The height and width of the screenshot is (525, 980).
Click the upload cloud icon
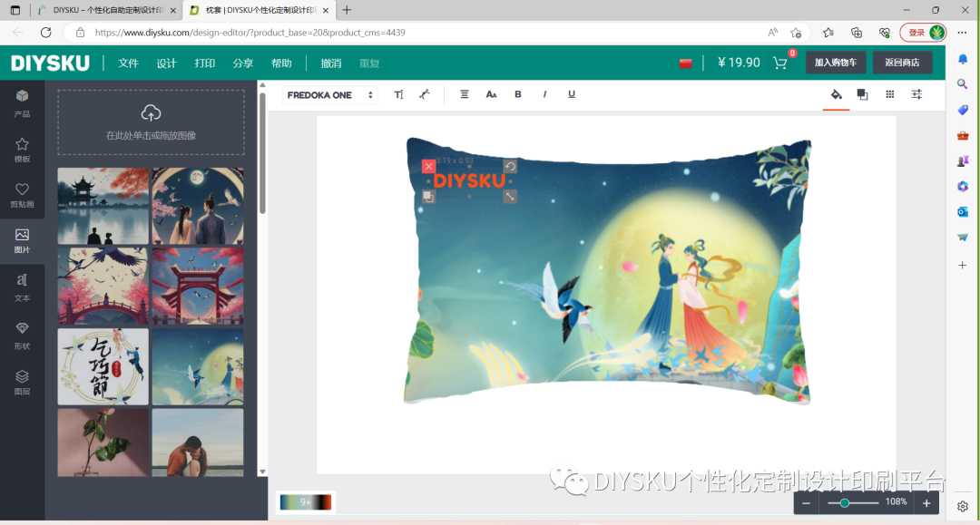(151, 113)
